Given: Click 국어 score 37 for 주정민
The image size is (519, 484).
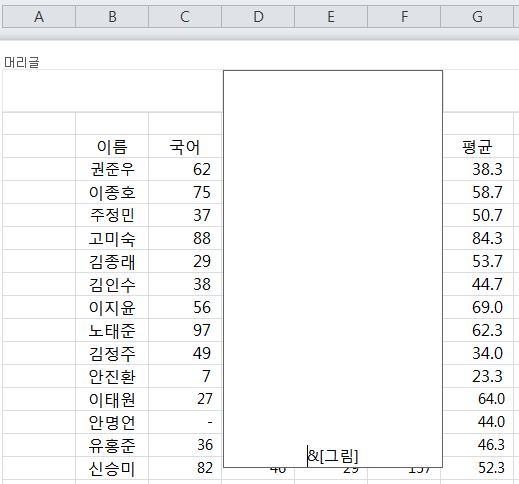Looking at the screenshot, I should [185, 215].
